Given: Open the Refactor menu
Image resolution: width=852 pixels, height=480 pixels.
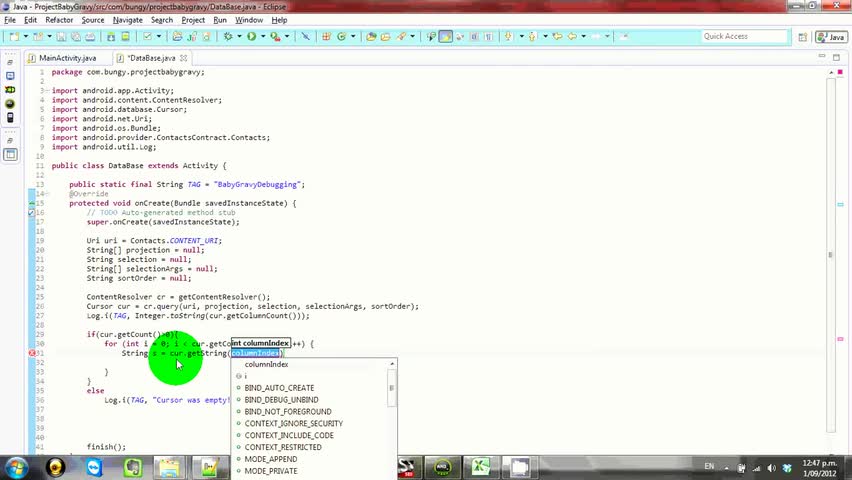Looking at the screenshot, I should tap(59, 20).
